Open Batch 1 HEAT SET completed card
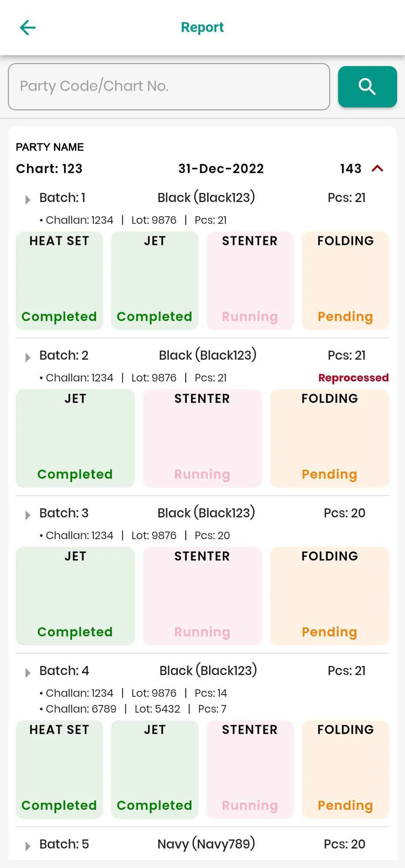 [x=59, y=281]
